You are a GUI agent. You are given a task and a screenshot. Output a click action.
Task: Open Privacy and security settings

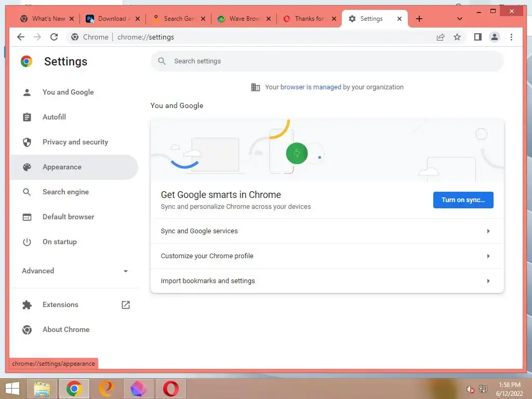coord(75,142)
